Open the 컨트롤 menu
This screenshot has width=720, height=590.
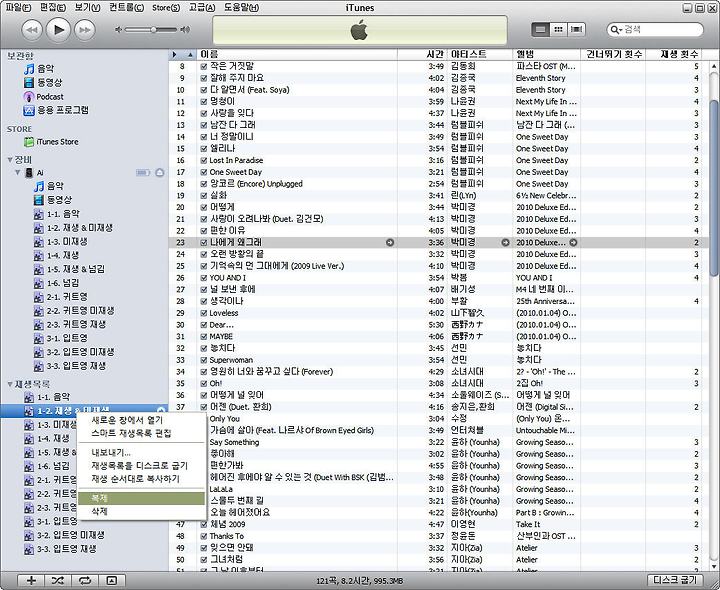(x=126, y=7)
